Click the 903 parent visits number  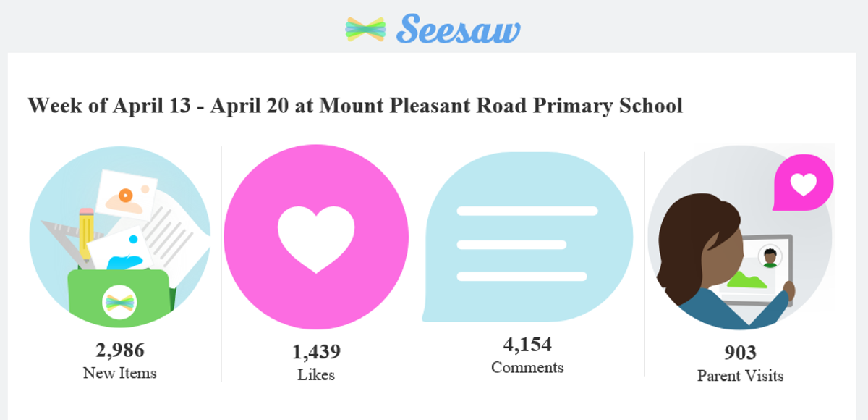(740, 353)
